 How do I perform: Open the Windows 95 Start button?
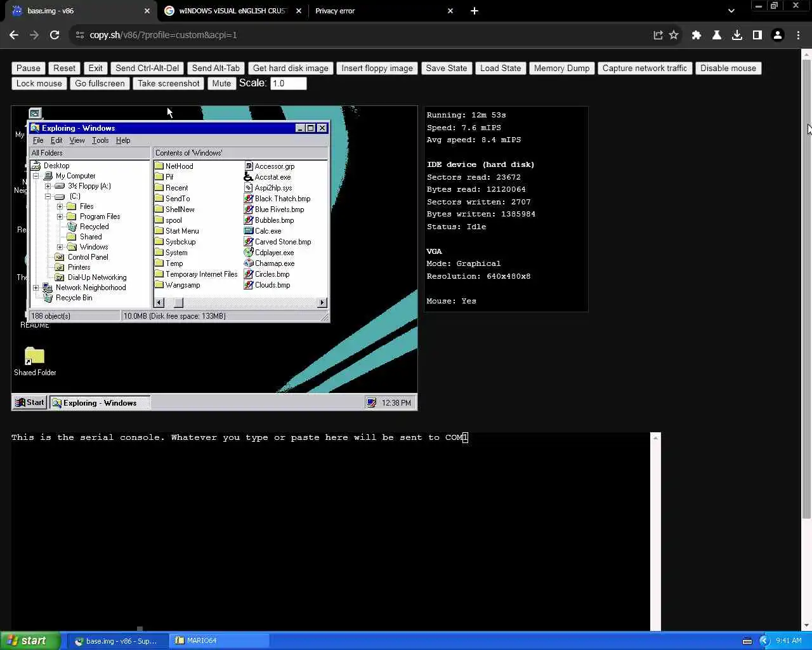pyautogui.click(x=30, y=402)
